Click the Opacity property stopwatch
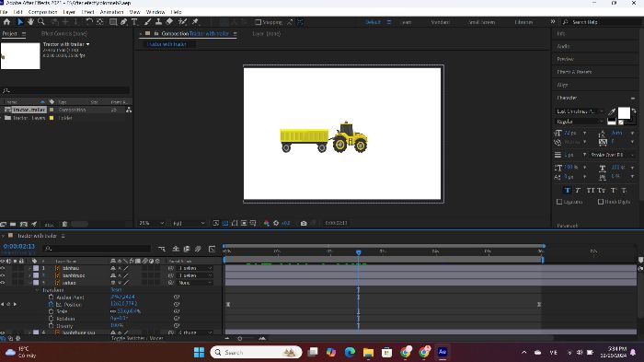The image size is (644, 362). [x=51, y=326]
